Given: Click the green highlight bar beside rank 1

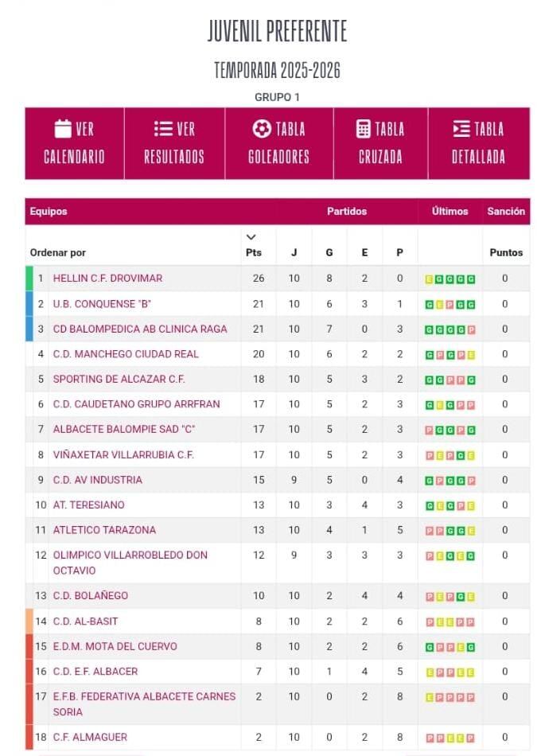Looking at the screenshot, I should click(29, 279).
